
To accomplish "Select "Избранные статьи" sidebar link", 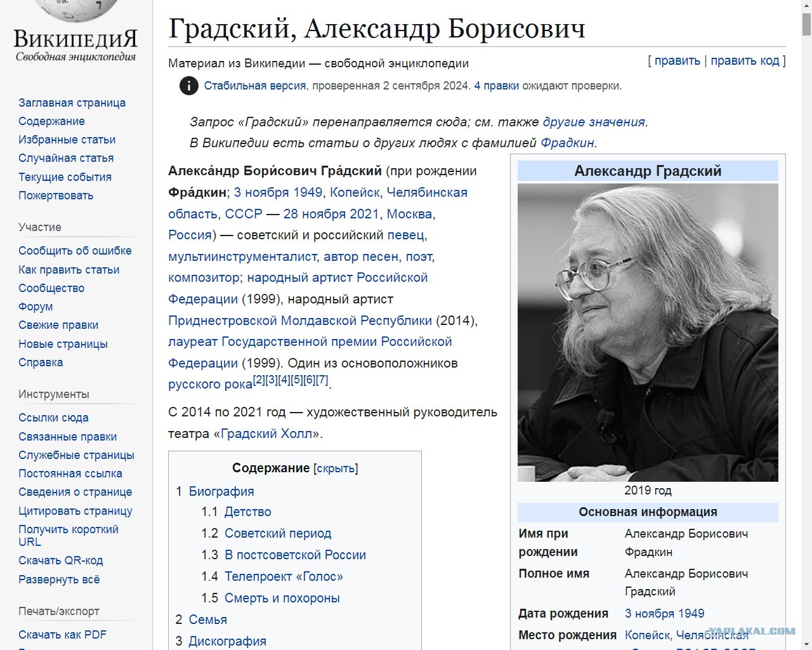I will [x=67, y=140].
